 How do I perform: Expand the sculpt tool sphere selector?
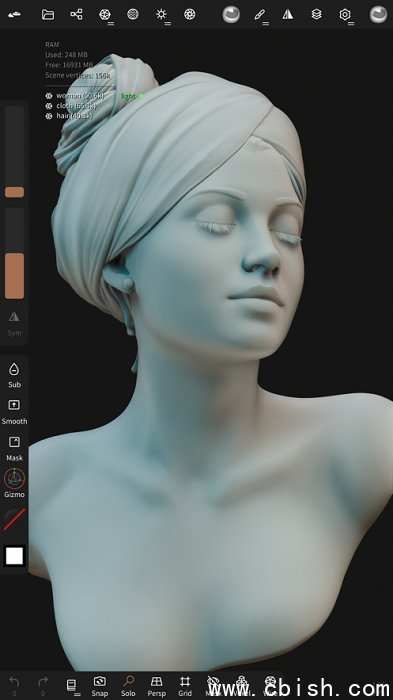(231, 15)
